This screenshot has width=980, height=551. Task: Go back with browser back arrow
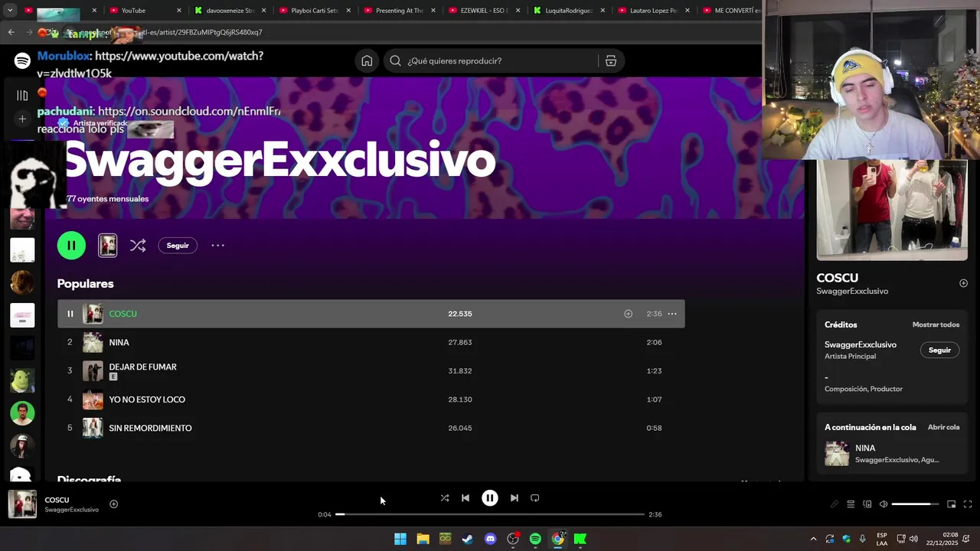[11, 32]
